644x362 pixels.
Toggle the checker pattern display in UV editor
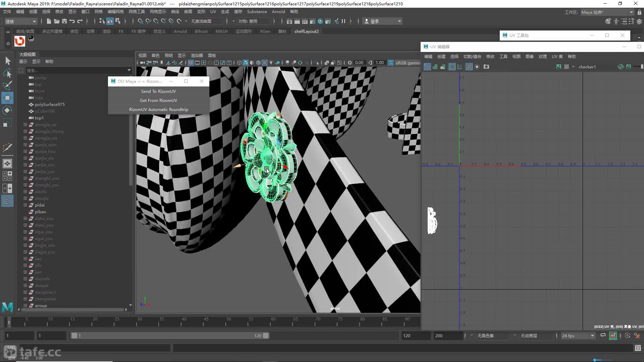pyautogui.click(x=567, y=67)
